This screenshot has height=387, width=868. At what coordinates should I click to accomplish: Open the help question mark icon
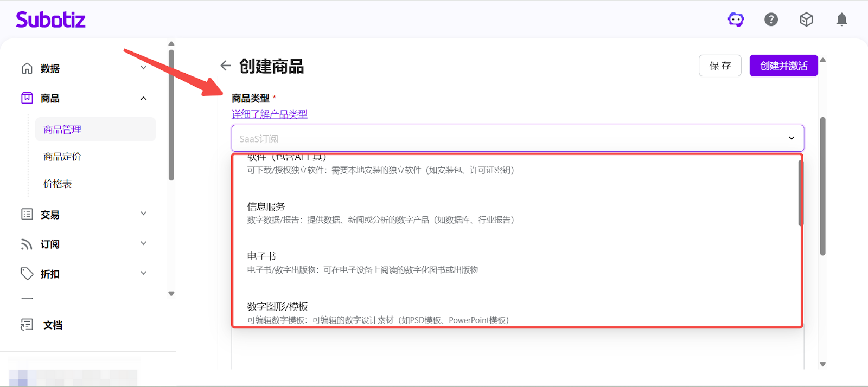coord(771,20)
